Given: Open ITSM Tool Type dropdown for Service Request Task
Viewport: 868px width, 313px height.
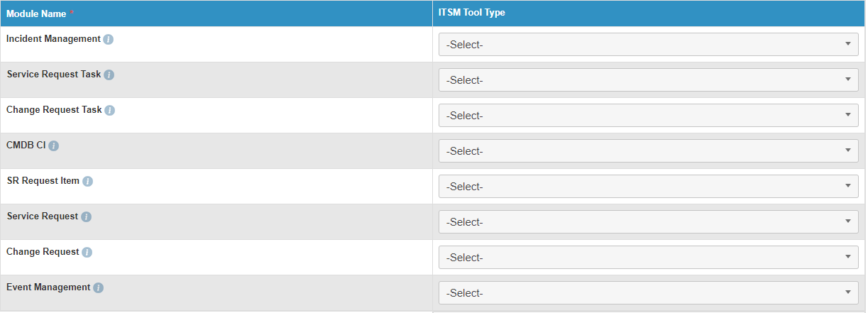Looking at the screenshot, I should [x=648, y=80].
